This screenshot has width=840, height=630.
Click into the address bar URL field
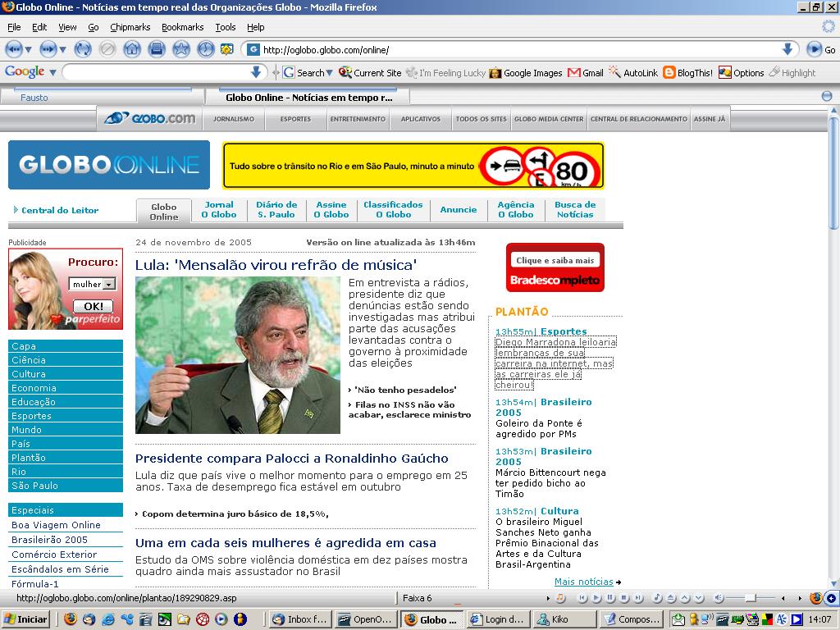coord(518,50)
